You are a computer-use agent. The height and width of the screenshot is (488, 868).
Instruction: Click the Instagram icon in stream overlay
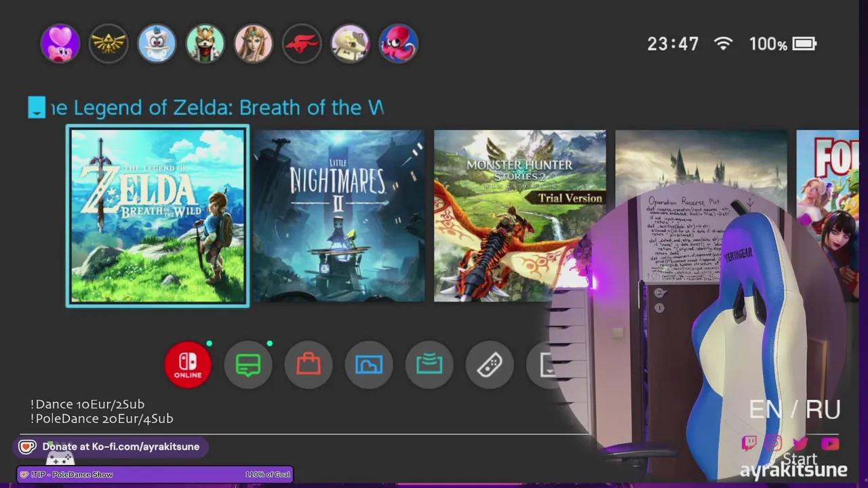pos(774,444)
